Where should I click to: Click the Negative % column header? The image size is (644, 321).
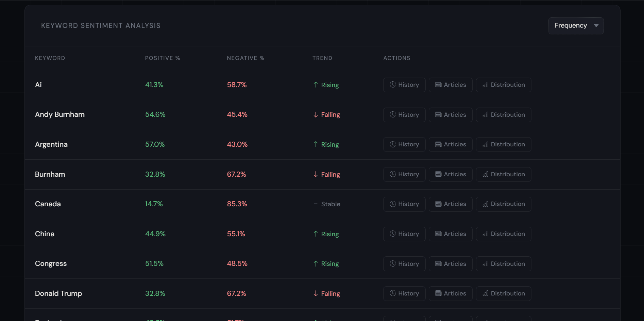(x=245, y=58)
